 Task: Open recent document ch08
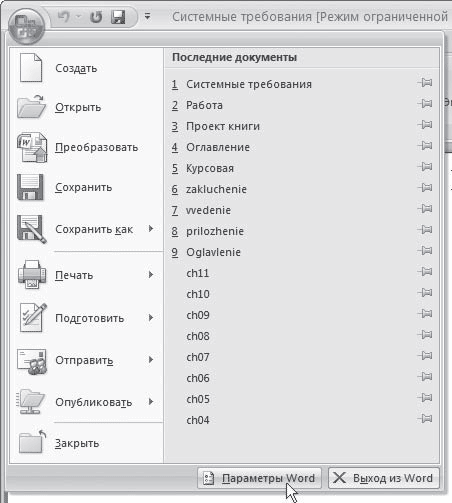(x=198, y=336)
